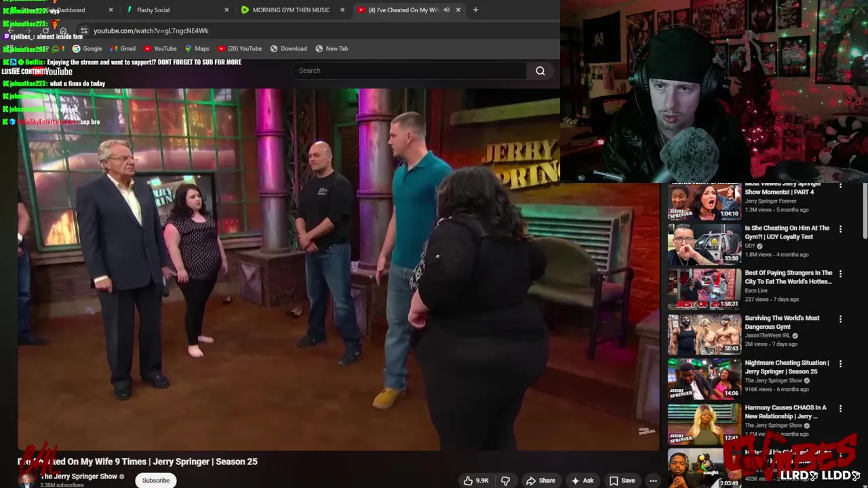Switch to the 'MORNING GYM THEN MUSIC' tab
This screenshot has height=488, width=868.
click(x=292, y=10)
